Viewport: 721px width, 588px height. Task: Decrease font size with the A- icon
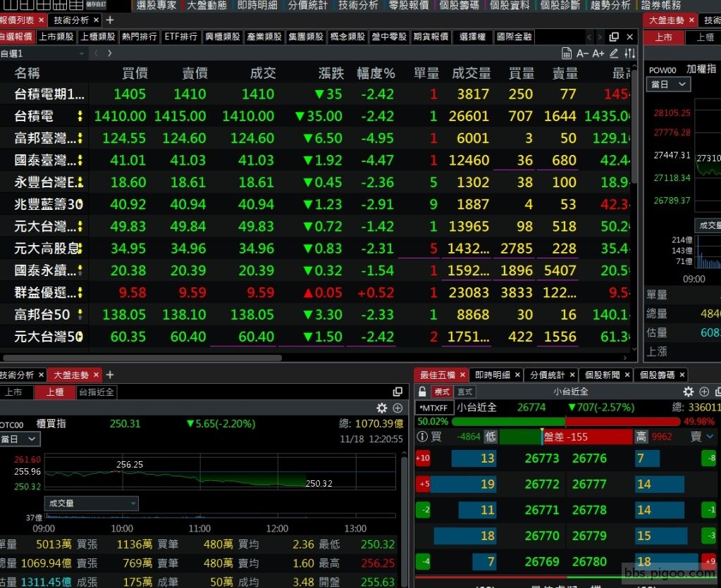[582, 54]
